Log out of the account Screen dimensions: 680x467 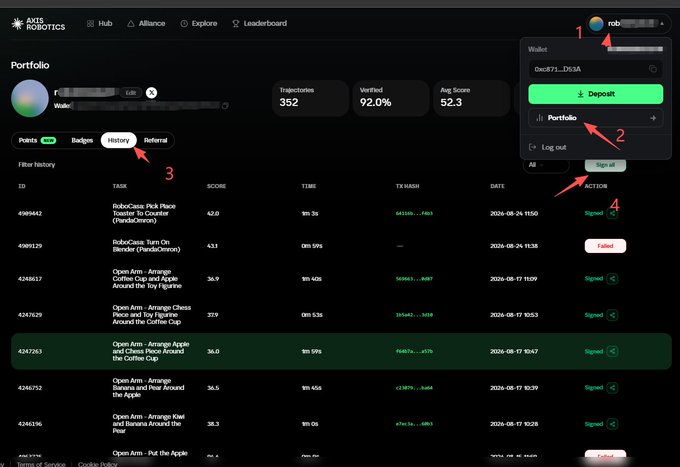548,147
